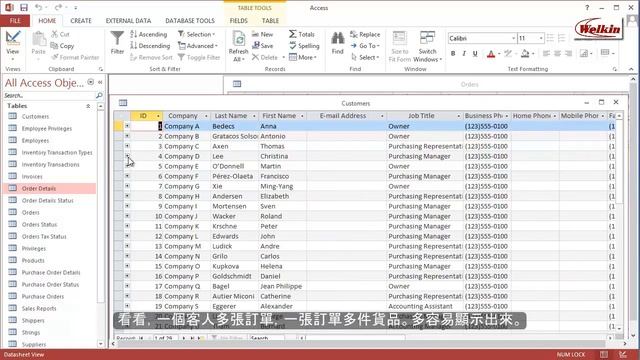Open the Advanced filter dropdown
640x360 pixels.
(x=198, y=46)
